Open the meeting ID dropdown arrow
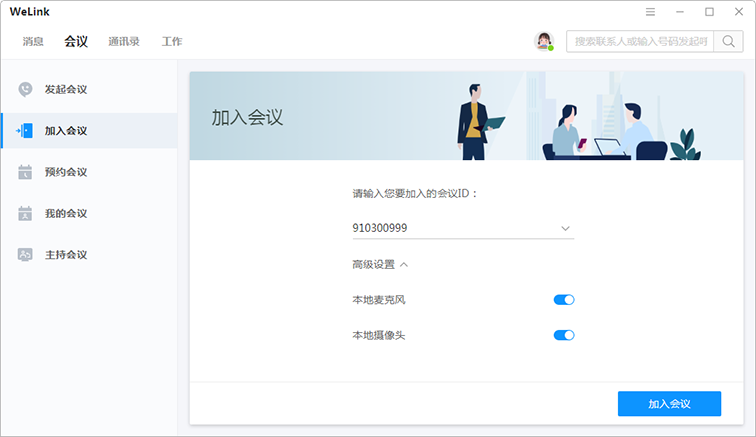The height and width of the screenshot is (437, 756). point(565,228)
